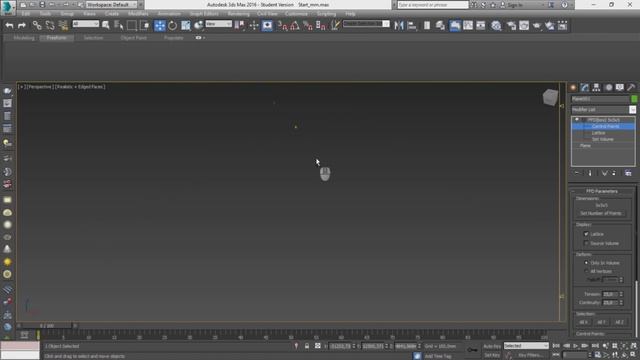
Task: Click the green object color swatch
Action: (633, 99)
